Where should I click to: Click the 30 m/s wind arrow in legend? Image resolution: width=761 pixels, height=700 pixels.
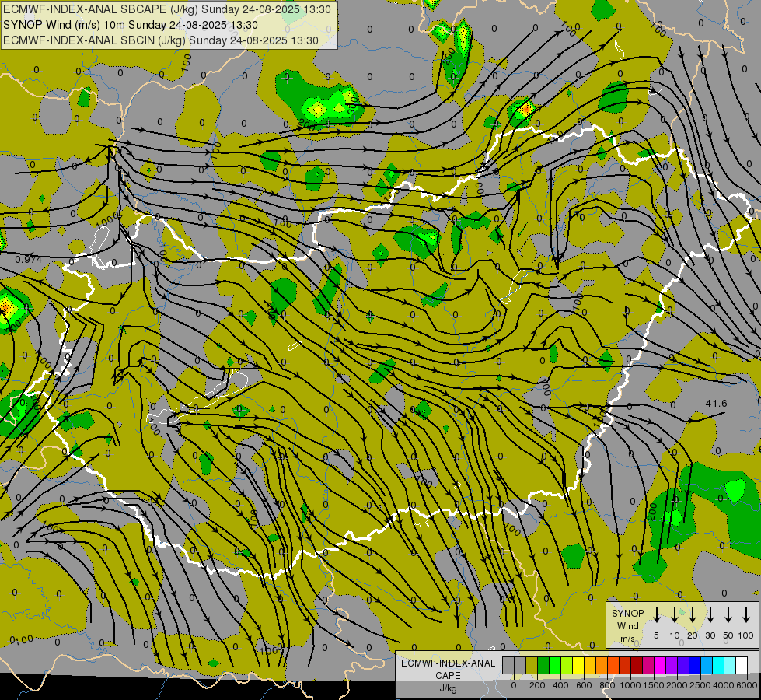coord(710,615)
